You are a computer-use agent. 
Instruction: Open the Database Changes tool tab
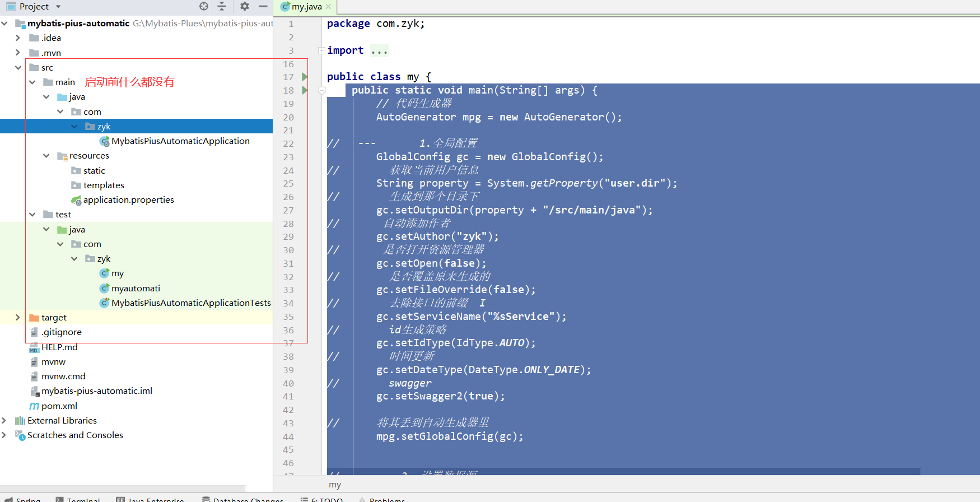point(243,499)
